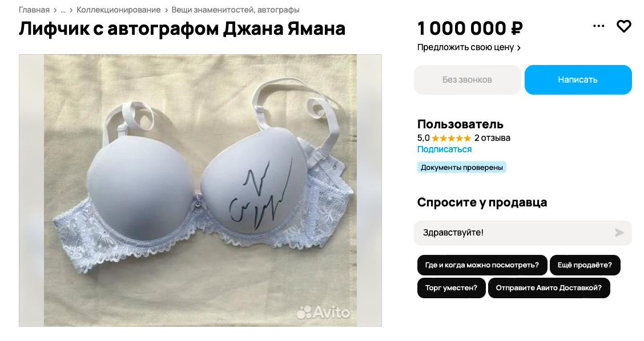Open 'Вещи знаменитостей, автографы' breadcrumb
The image size is (644, 341).
(x=235, y=10)
